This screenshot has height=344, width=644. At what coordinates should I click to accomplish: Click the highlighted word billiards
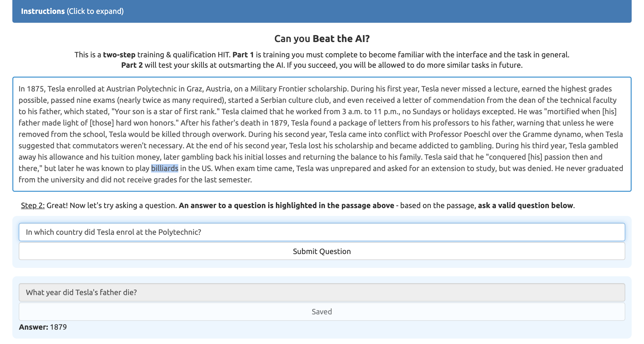pyautogui.click(x=164, y=168)
